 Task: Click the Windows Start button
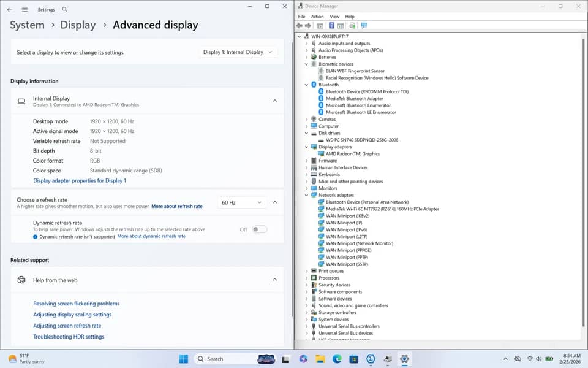184,359
